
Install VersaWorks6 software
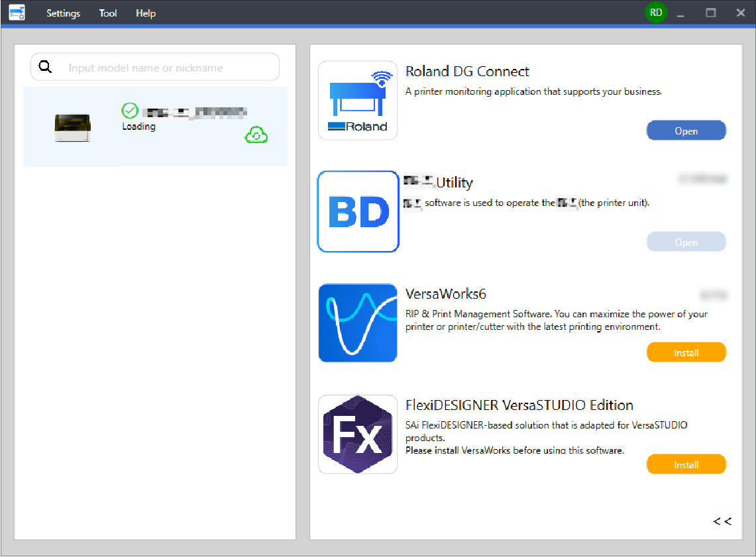tap(686, 353)
